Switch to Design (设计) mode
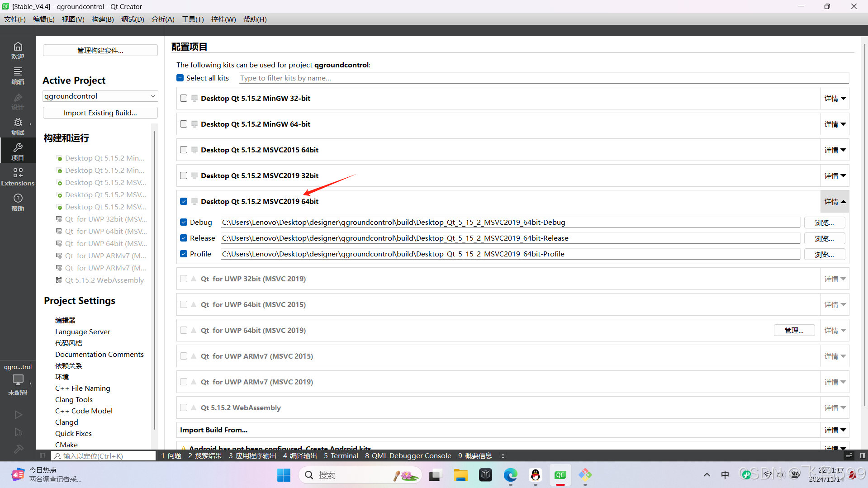 [x=18, y=101]
